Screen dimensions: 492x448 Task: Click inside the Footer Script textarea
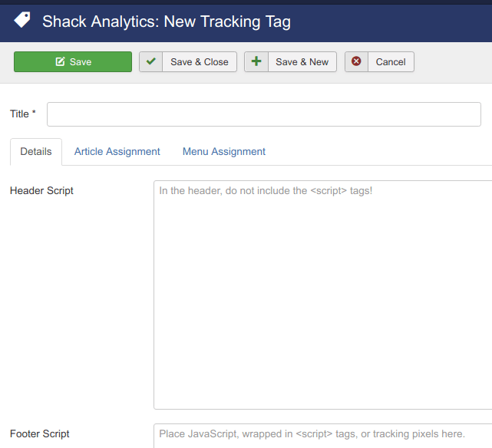click(x=322, y=434)
